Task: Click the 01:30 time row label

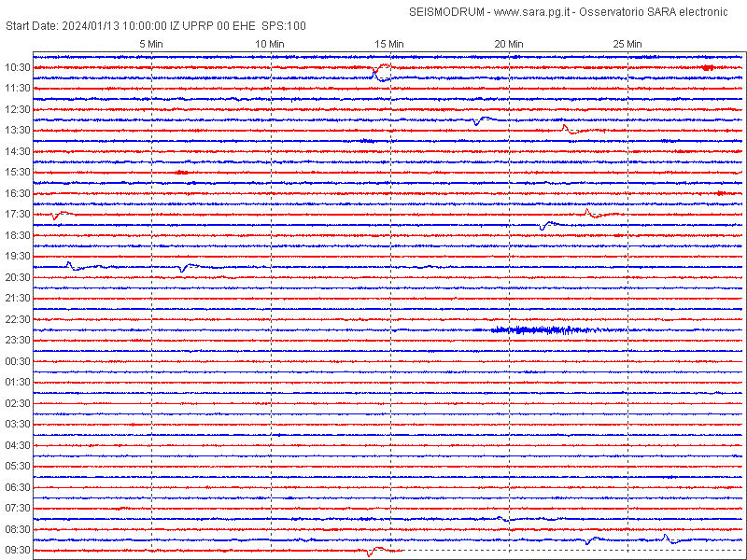Action: [18, 383]
